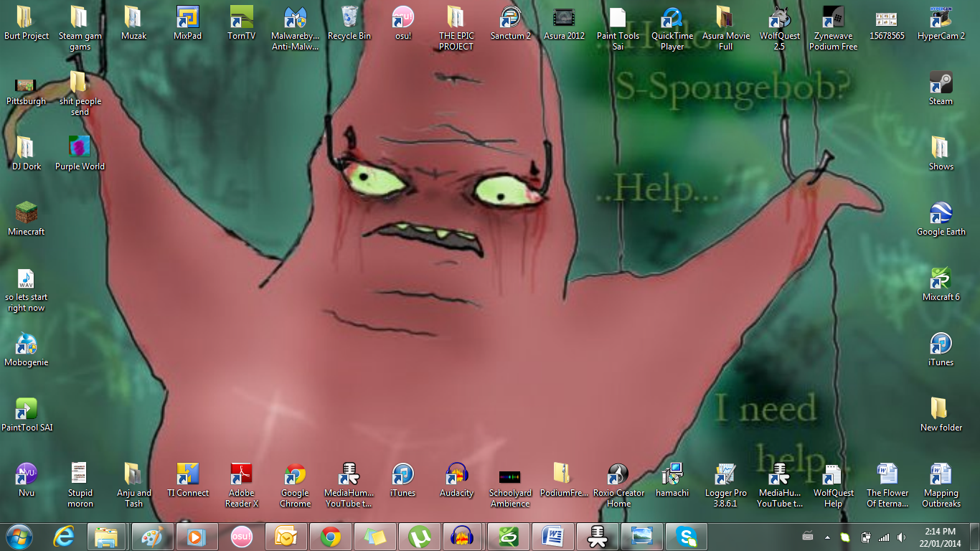Open Sticky Notes in the taskbar
This screenshot has height=551, width=980.
[x=374, y=537]
